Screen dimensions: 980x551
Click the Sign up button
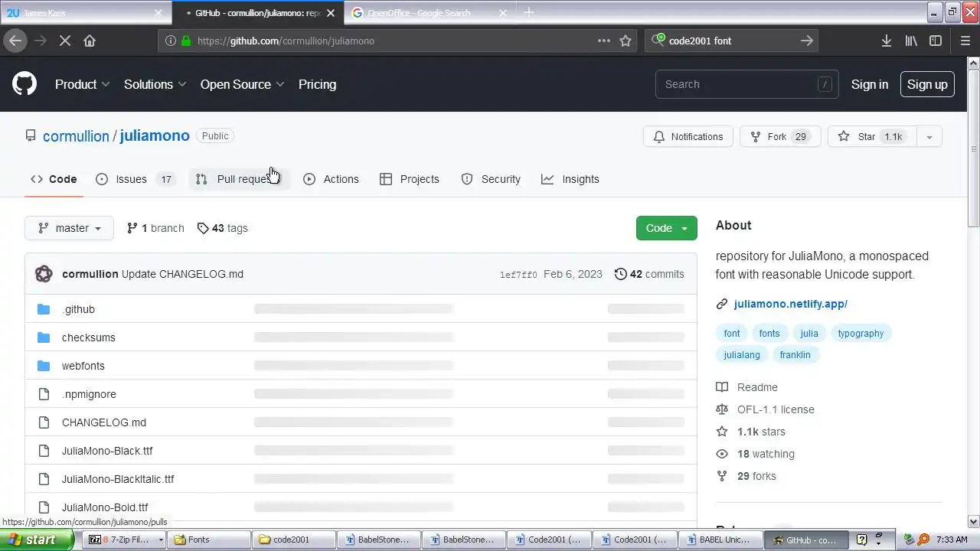927,84
